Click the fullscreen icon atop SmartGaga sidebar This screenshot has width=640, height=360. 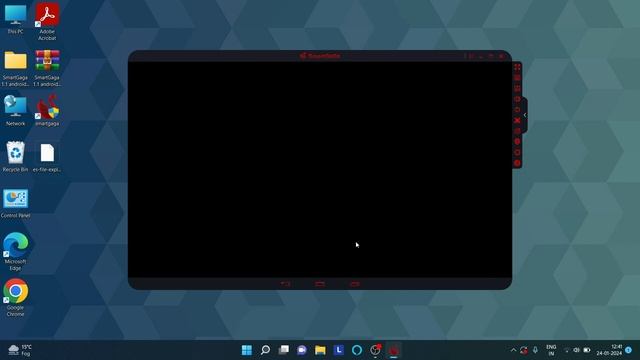(517, 67)
